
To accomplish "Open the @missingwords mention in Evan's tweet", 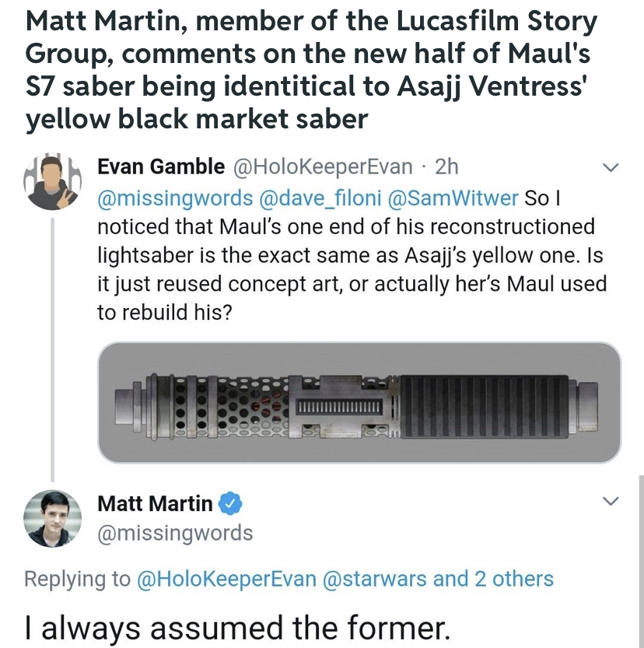I will 175,198.
